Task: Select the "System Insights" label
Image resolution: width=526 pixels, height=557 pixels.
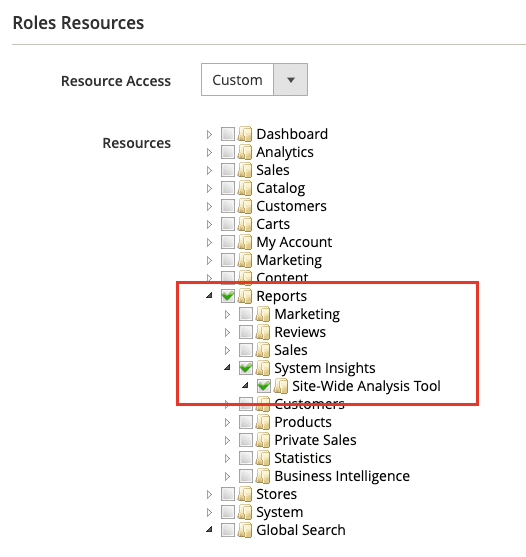Action: tap(325, 368)
